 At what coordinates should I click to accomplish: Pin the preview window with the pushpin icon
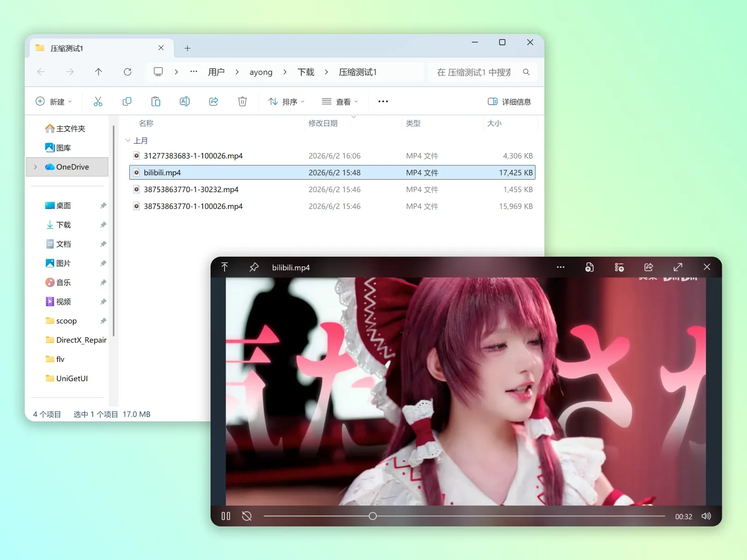254,267
